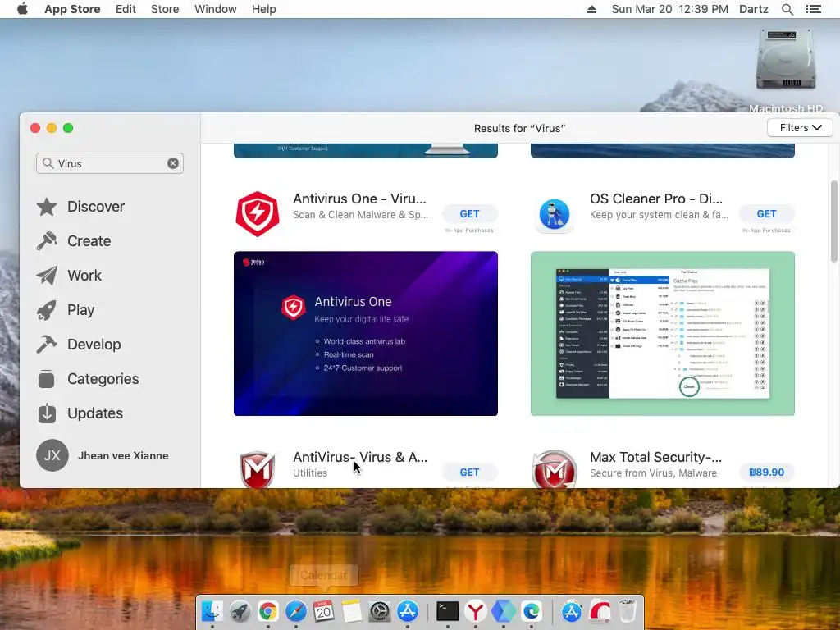Open Calendar in the Dock
This screenshot has height=630, width=840.
[323, 611]
